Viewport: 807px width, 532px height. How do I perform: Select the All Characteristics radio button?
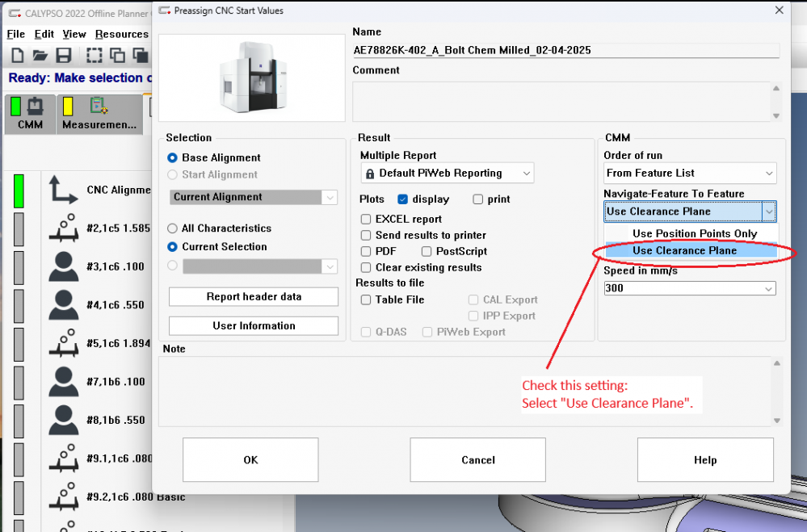coord(172,228)
